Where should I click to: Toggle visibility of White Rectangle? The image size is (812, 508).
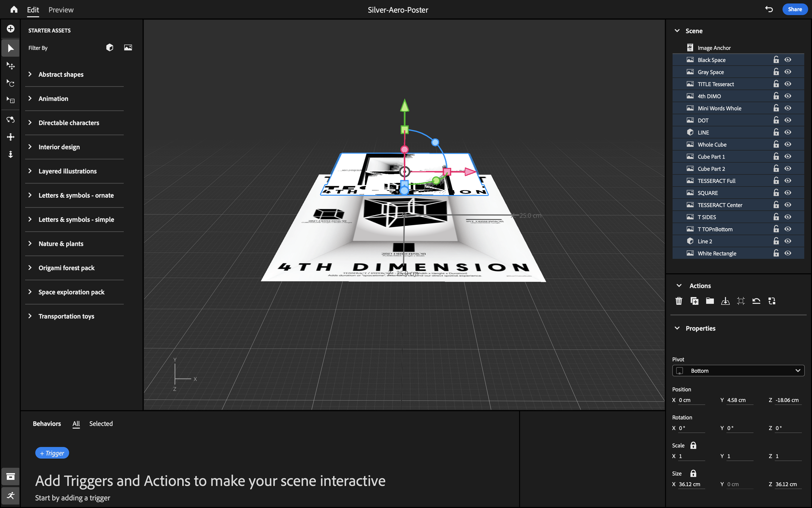788,253
